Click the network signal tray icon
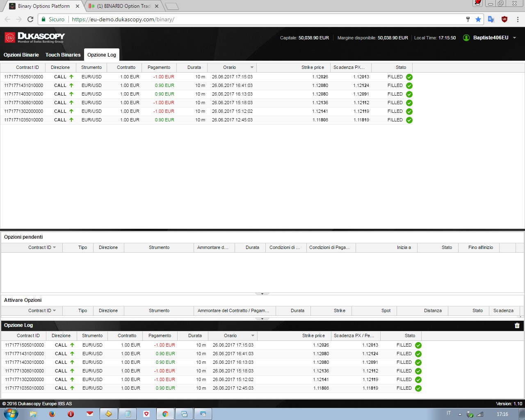Viewport: 525px width, 420px height. [480, 414]
